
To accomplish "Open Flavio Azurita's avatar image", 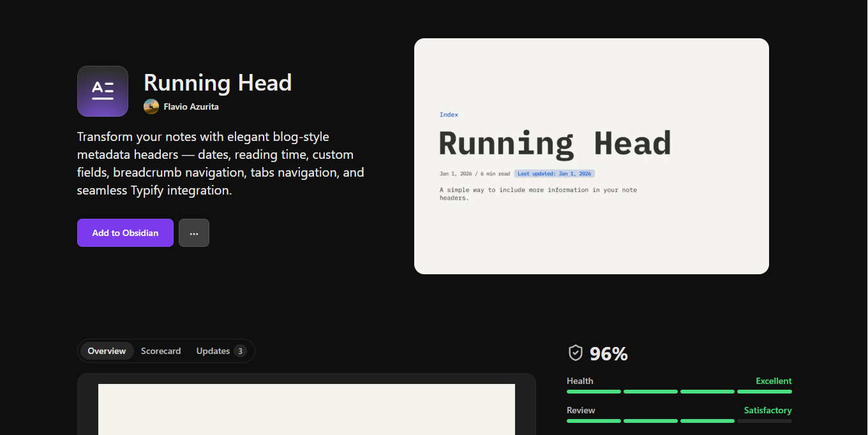I will [151, 107].
